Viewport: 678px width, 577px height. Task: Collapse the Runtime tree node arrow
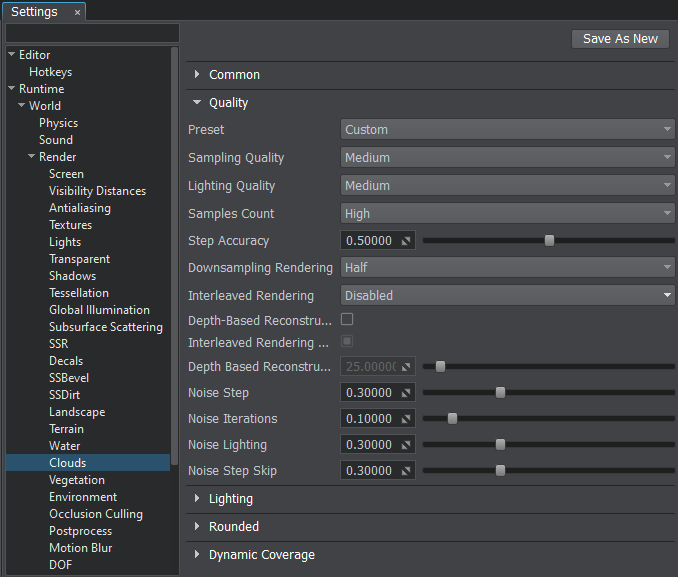click(11, 89)
